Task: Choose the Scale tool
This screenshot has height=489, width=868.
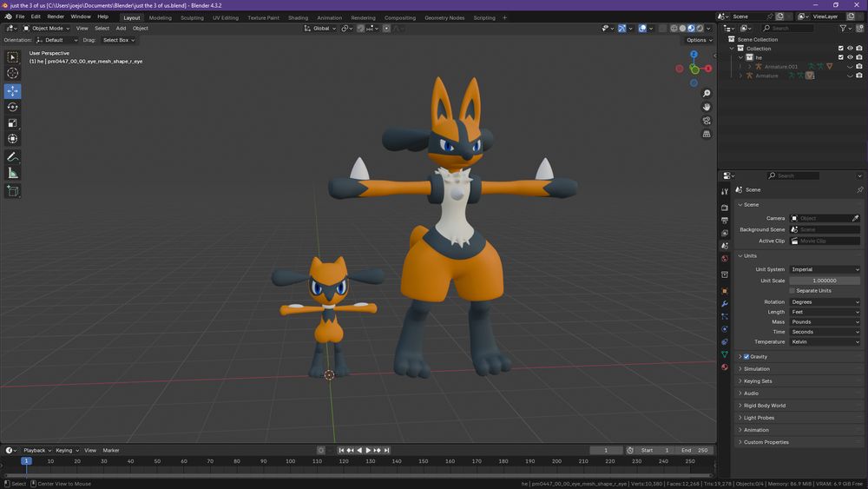Action: click(x=13, y=122)
